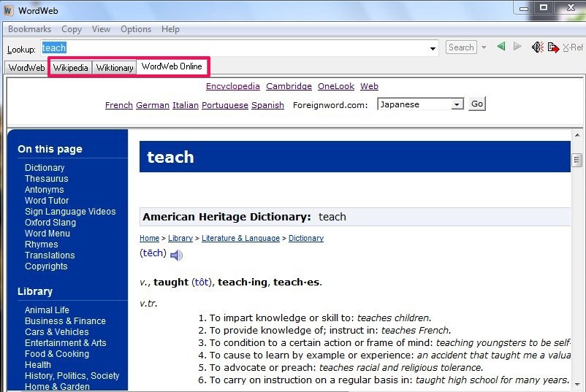Open the Japanese language dropdown
The image size is (586, 392).
point(420,104)
